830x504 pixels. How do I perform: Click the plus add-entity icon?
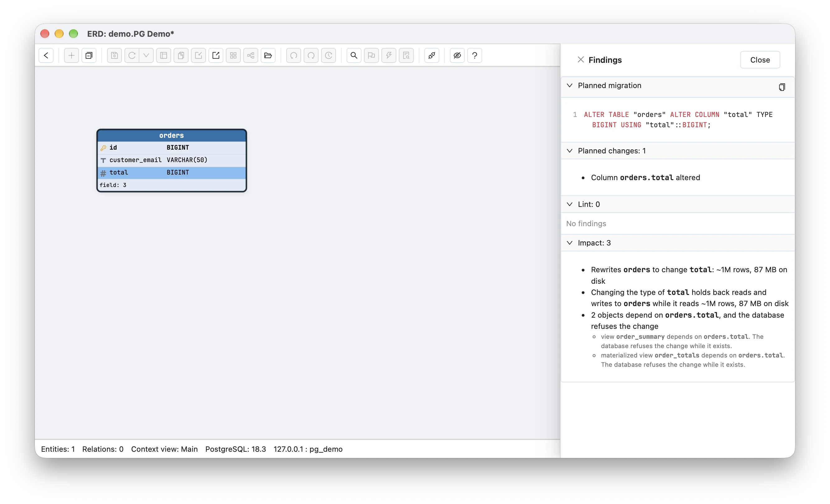pos(72,55)
